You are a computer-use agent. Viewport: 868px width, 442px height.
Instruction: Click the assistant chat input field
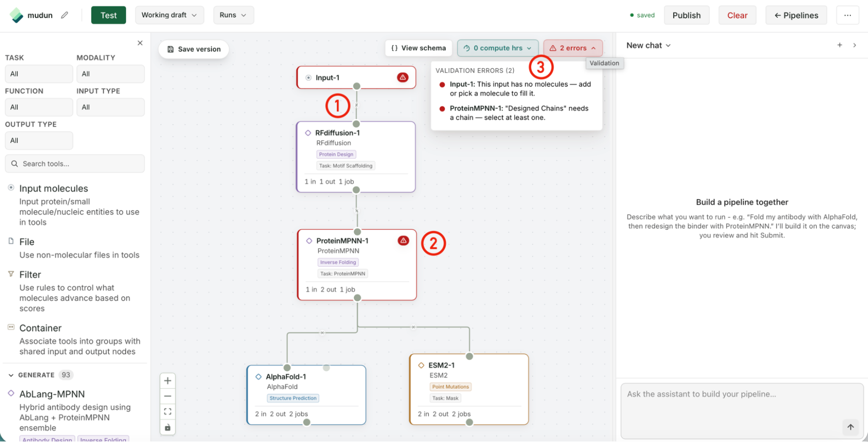[742, 411]
